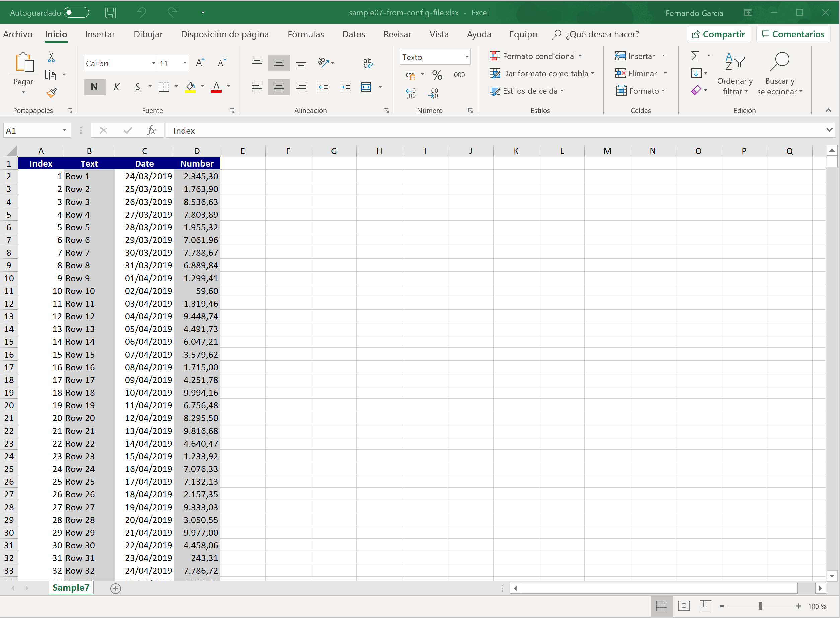840x618 pixels.
Task: Toggle Italic (K) formatting
Action: point(116,87)
